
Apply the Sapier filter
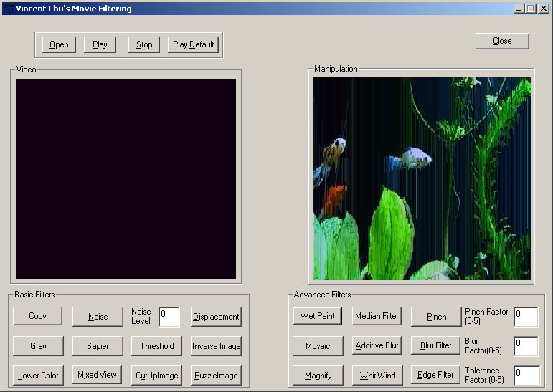(98, 346)
